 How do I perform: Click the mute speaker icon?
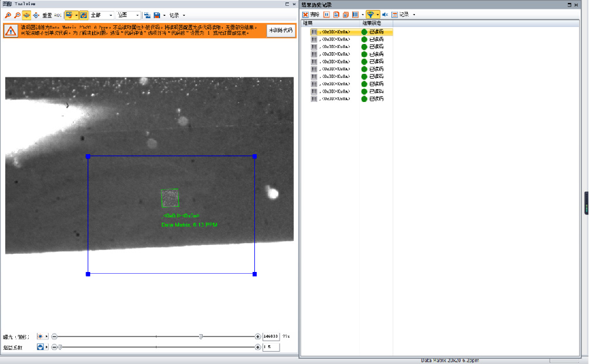click(x=385, y=15)
